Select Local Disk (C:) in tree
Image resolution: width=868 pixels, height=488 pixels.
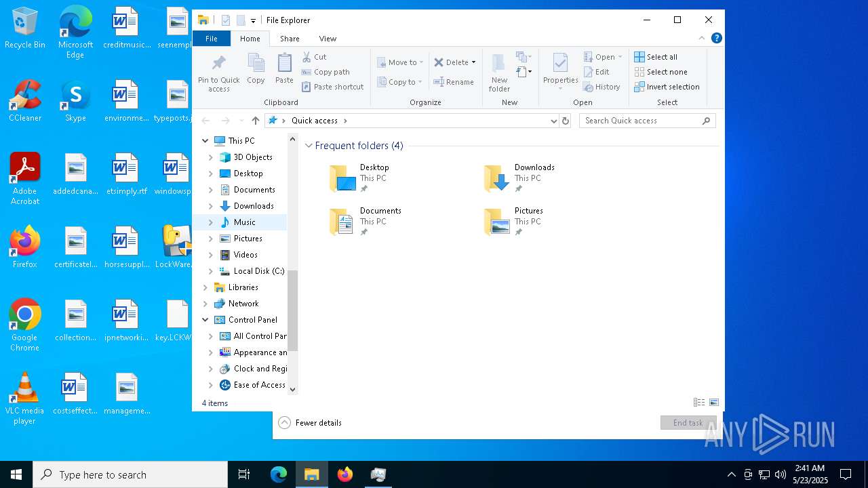[x=259, y=271]
